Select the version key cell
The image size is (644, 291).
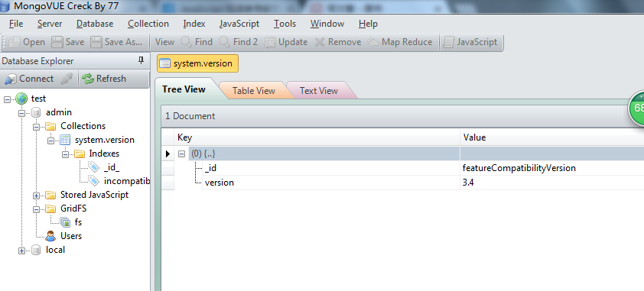(331, 183)
